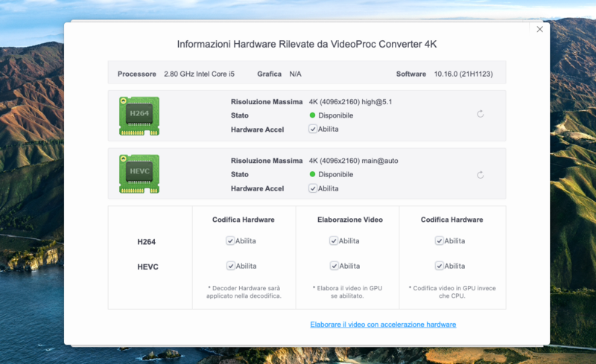The image size is (596, 364).
Task: Refresh the H264 hardware detection
Action: point(481,114)
